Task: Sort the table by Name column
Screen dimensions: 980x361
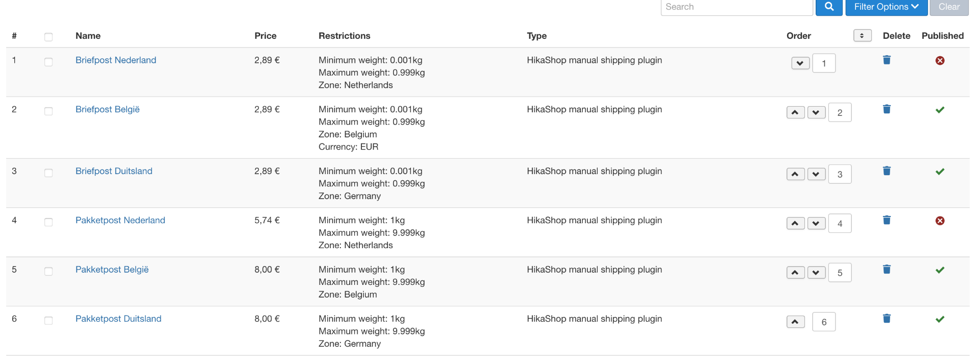Action: pyautogui.click(x=88, y=36)
